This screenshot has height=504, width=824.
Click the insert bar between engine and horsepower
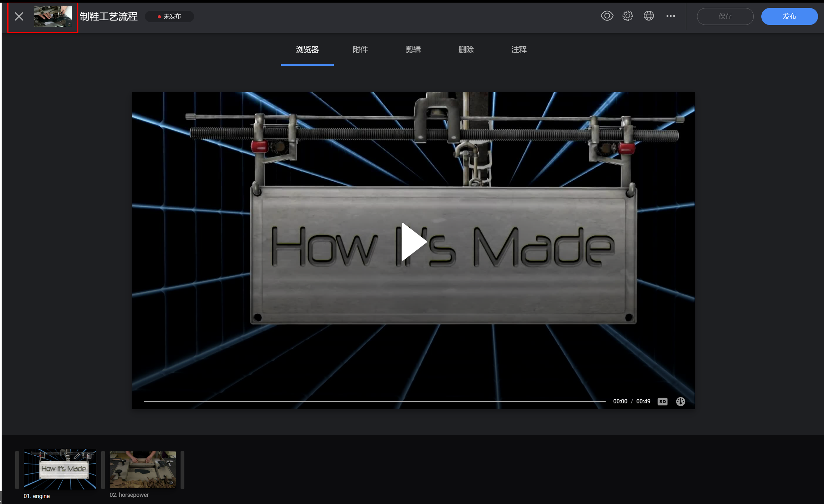[103, 470]
